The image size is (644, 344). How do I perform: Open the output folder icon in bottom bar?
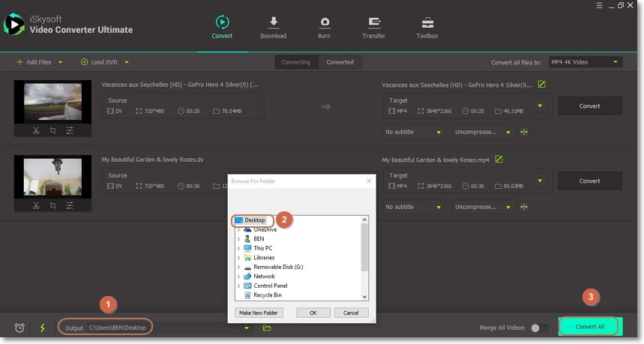[267, 328]
